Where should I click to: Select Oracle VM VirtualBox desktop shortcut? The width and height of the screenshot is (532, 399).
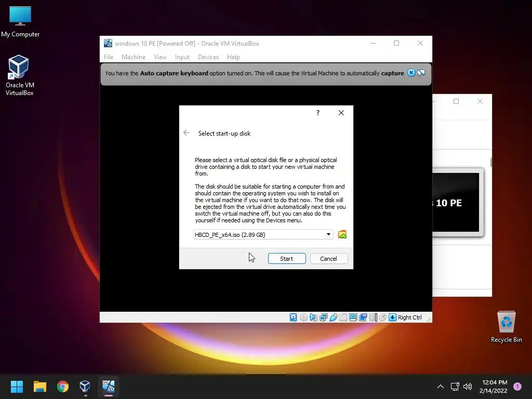click(x=19, y=75)
